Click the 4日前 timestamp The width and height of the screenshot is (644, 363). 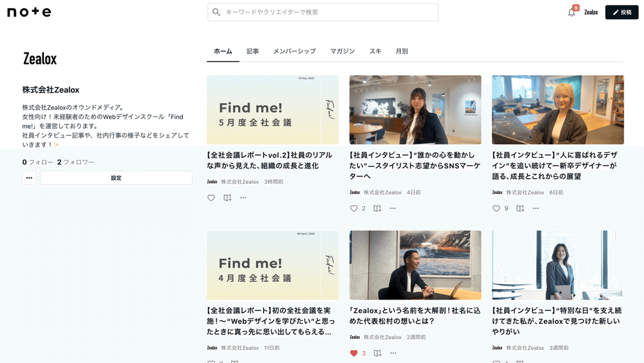tap(414, 192)
